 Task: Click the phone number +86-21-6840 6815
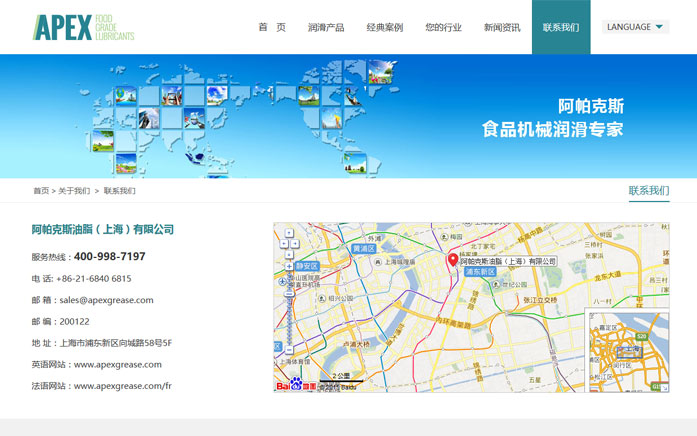click(94, 279)
